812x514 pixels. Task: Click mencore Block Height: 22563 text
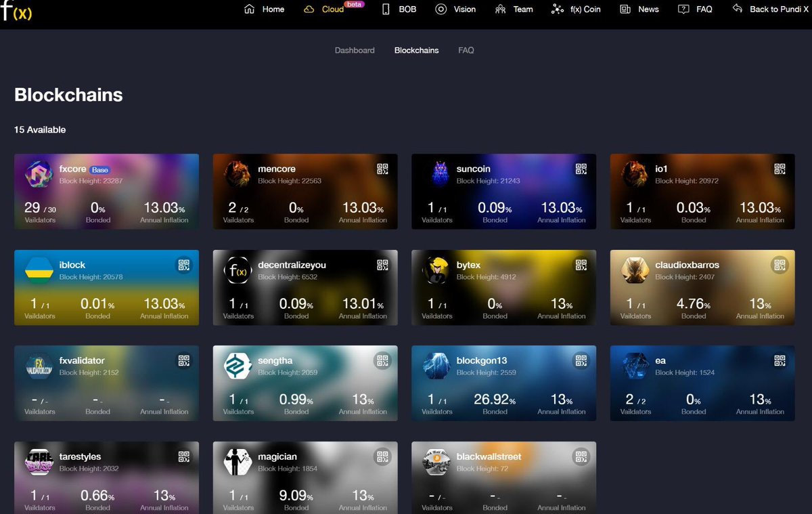(x=290, y=181)
